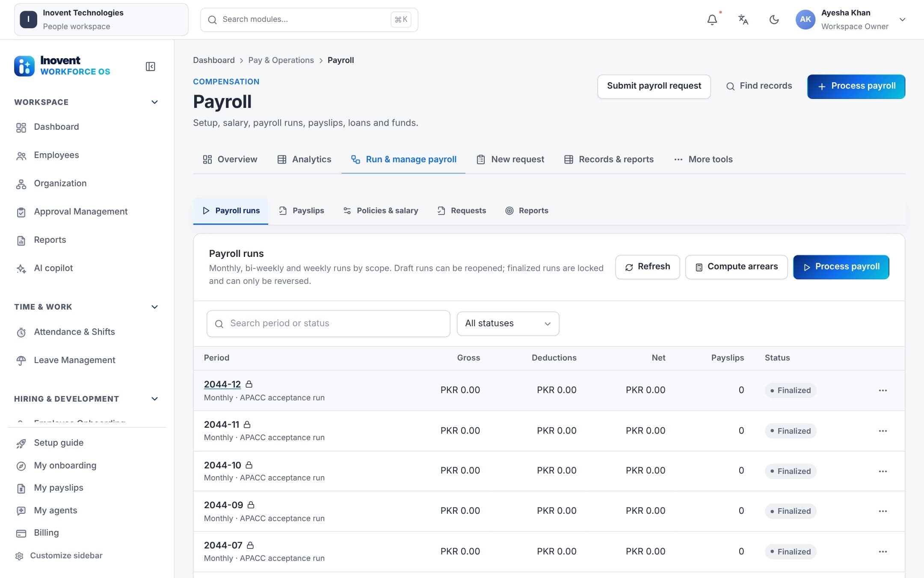Open Attendance & Shifts in the sidebar
Screen dimensions: 924x578
(87, 332)
